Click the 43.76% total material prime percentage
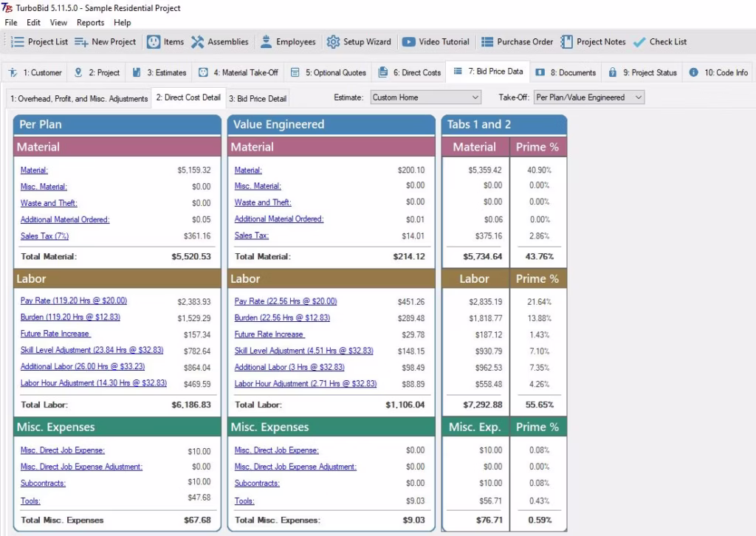The image size is (756, 536). pyautogui.click(x=540, y=256)
